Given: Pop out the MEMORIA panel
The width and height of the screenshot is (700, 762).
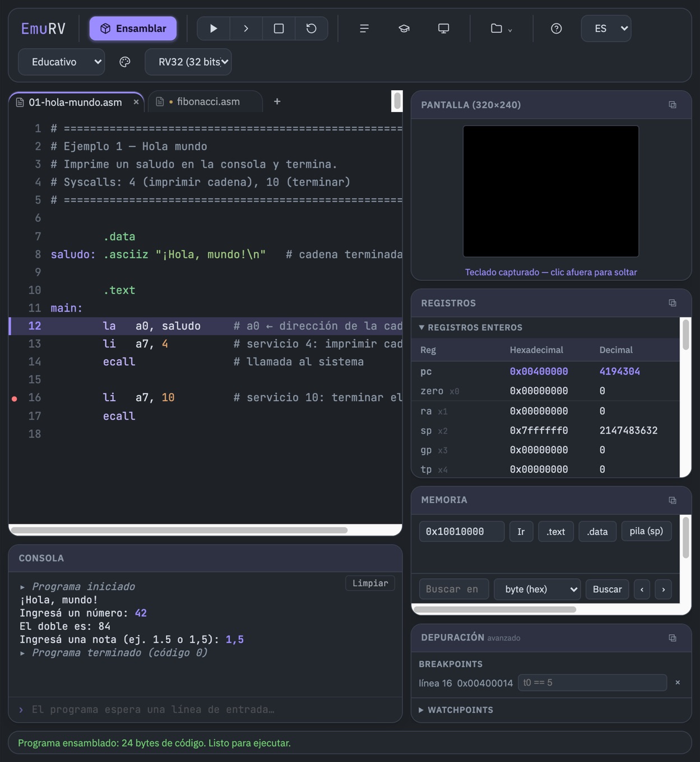Looking at the screenshot, I should 673,500.
